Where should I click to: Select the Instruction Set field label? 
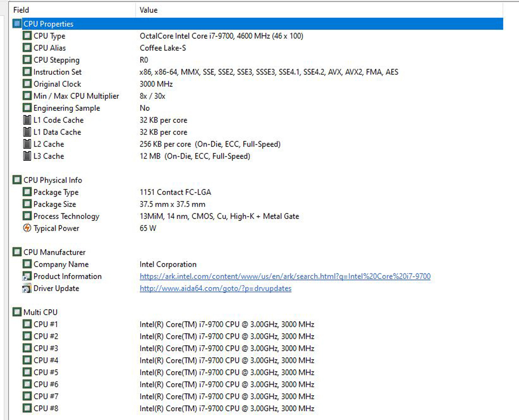(57, 72)
